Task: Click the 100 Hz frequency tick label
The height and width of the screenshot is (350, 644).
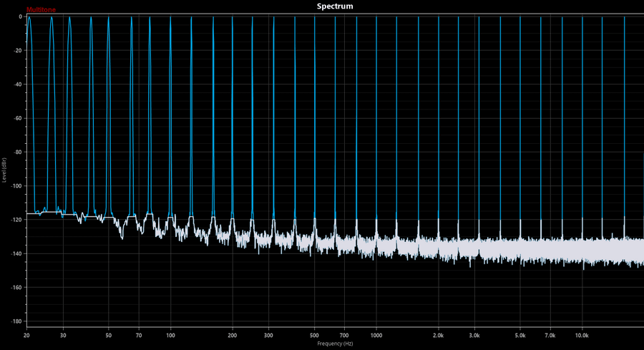Action: 170,335
